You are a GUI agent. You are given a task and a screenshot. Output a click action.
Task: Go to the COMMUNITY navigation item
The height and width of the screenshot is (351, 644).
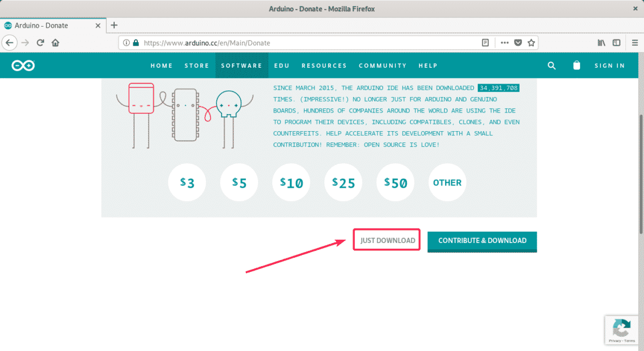click(x=382, y=66)
